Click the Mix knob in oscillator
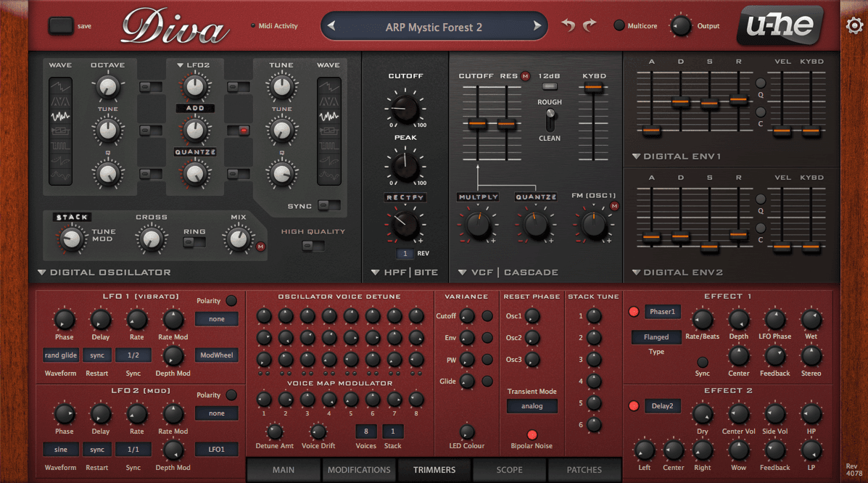This screenshot has width=868, height=483. tap(238, 239)
